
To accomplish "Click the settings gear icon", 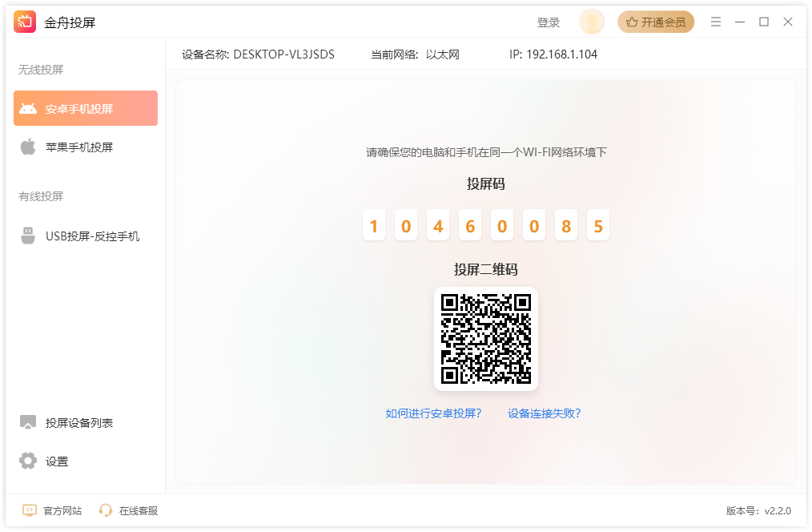I will (28, 461).
